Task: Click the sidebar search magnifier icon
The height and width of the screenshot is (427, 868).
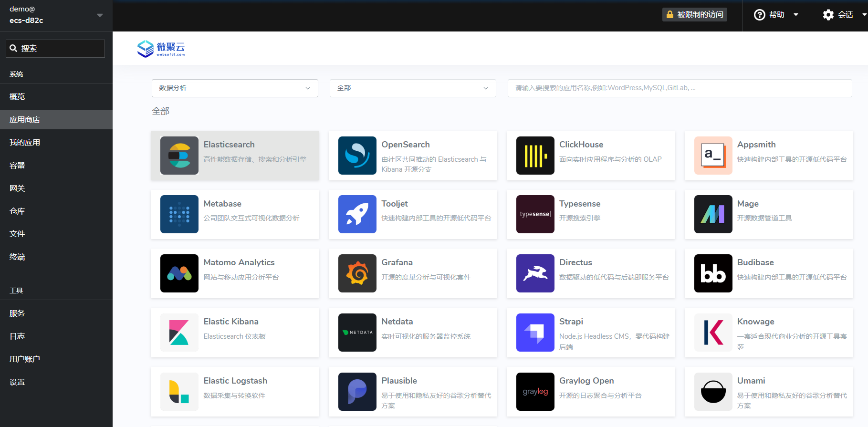Action: coord(13,48)
